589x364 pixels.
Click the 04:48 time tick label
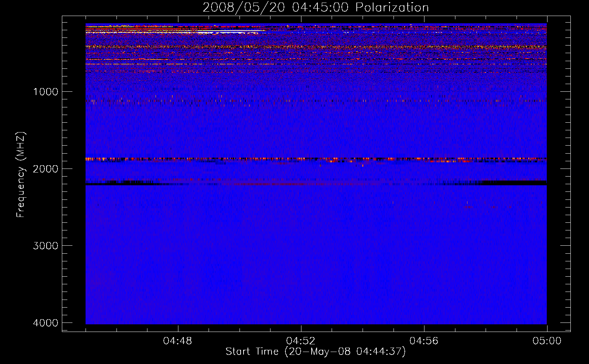178,341
